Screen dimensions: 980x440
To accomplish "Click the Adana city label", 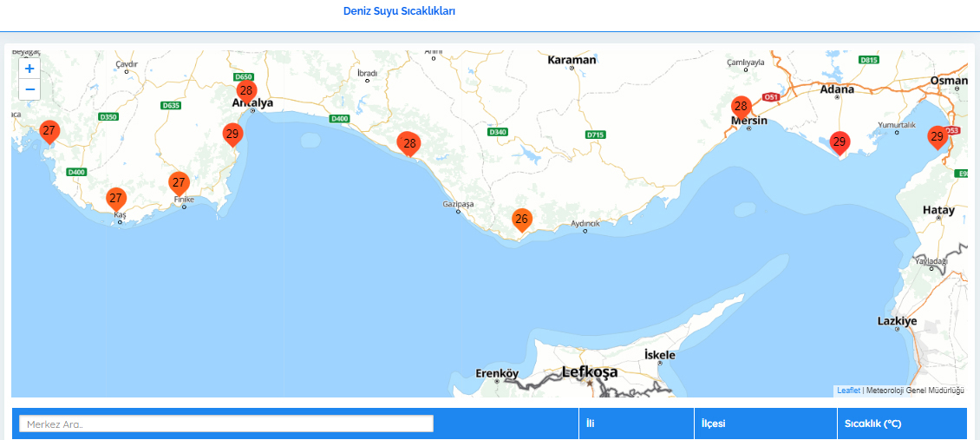I will [837, 89].
